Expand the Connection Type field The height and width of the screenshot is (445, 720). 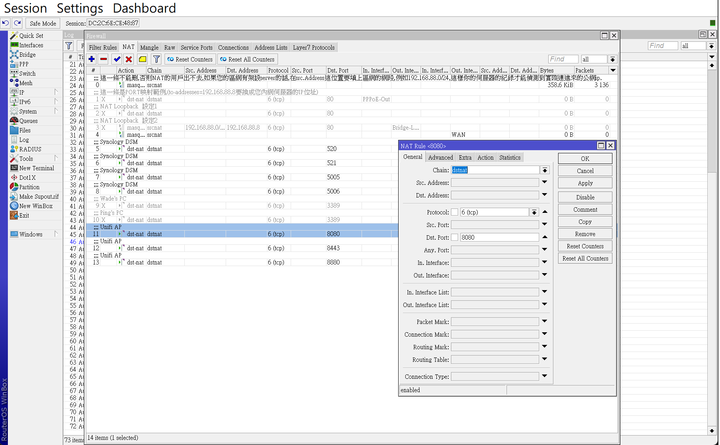pyautogui.click(x=545, y=376)
